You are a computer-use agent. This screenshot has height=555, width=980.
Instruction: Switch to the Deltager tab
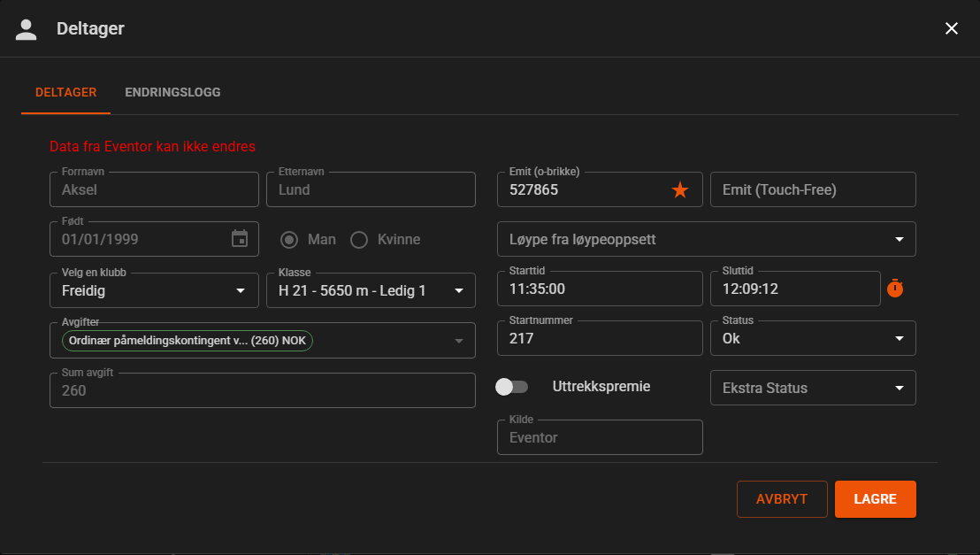pos(65,93)
